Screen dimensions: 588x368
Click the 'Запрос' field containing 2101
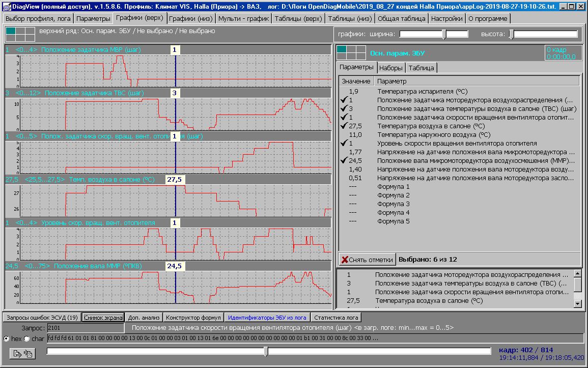tap(86, 328)
